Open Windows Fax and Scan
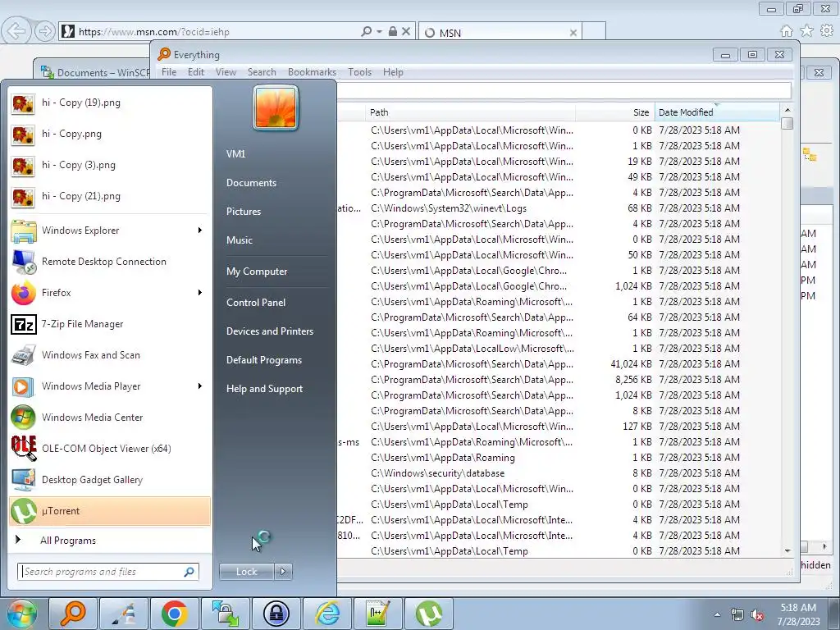This screenshot has width=840, height=630. pyautogui.click(x=110, y=354)
